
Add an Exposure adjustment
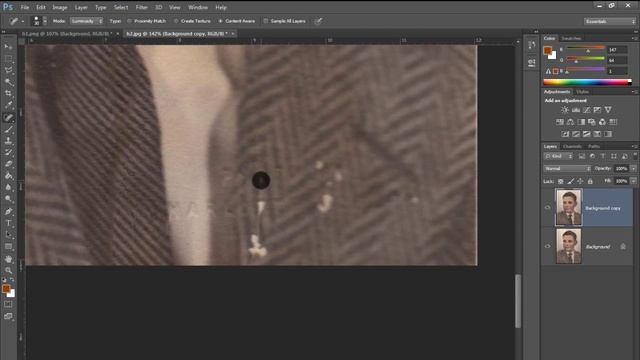pos(597,110)
